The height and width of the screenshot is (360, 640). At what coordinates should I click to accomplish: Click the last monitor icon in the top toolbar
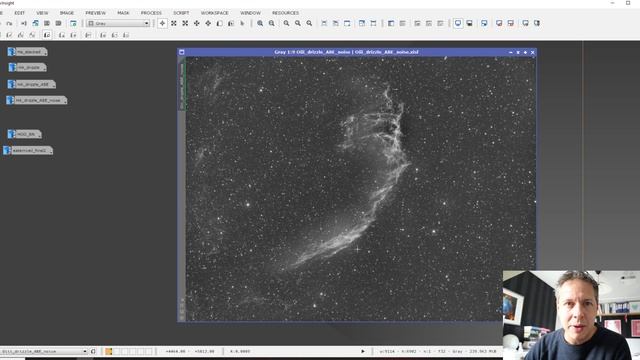(x=537, y=24)
